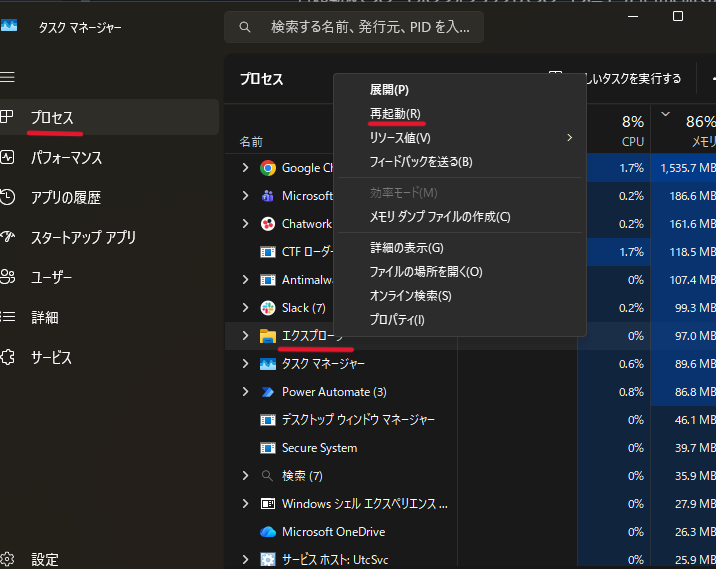Click the Chatwork process icon
The height and width of the screenshot is (569, 716).
point(268,224)
